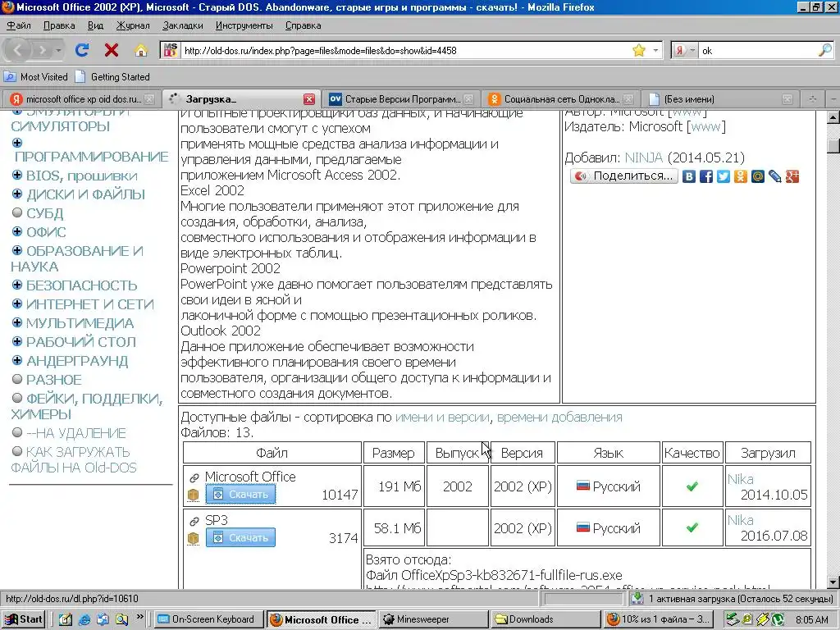Viewport: 840px width, 630px height.
Task: Open Internet Explorer from quick launch
Action: (84, 619)
